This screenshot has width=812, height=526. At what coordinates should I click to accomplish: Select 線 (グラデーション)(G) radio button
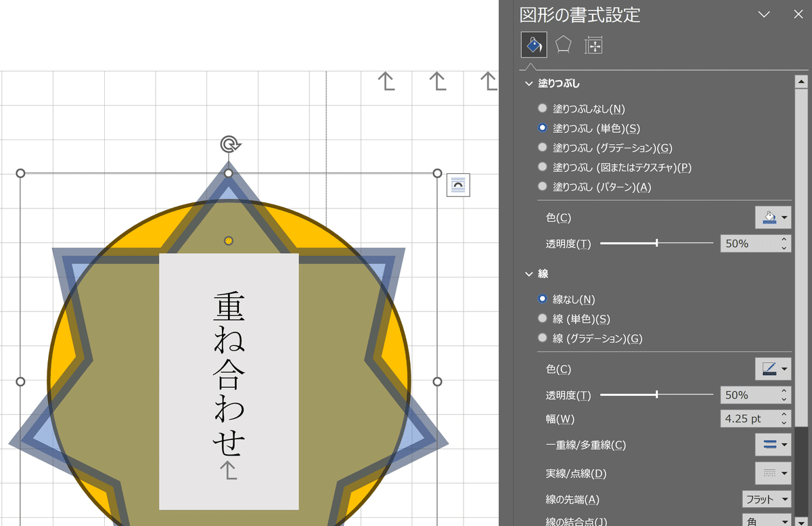pyautogui.click(x=542, y=338)
